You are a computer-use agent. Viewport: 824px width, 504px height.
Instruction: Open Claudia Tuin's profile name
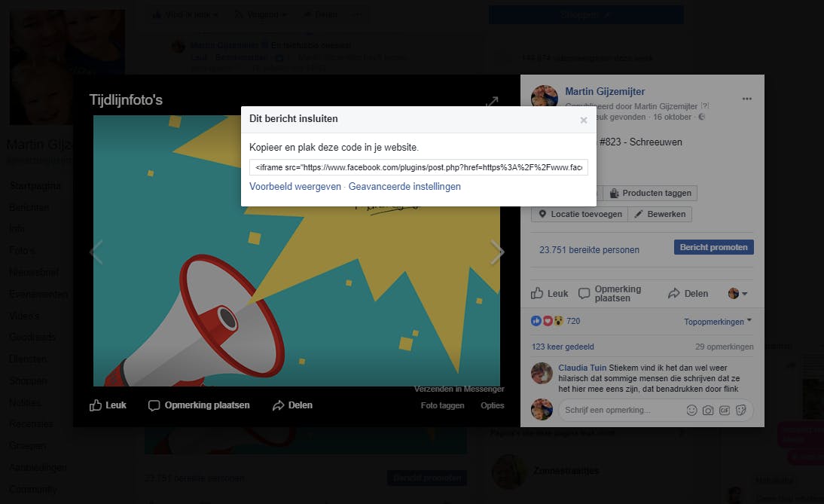pos(582,368)
